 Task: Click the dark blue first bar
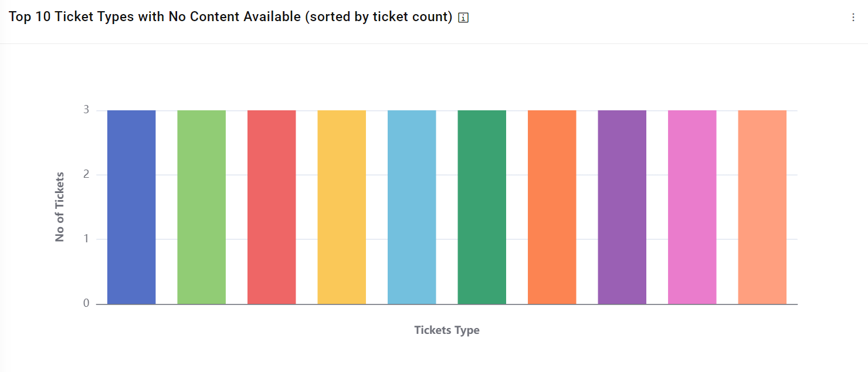tap(131, 207)
